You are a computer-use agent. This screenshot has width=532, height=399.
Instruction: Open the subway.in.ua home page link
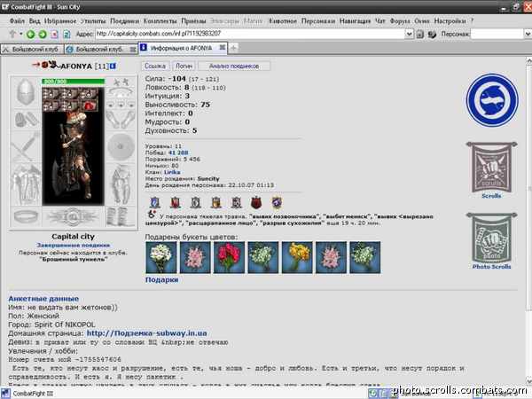146,333
